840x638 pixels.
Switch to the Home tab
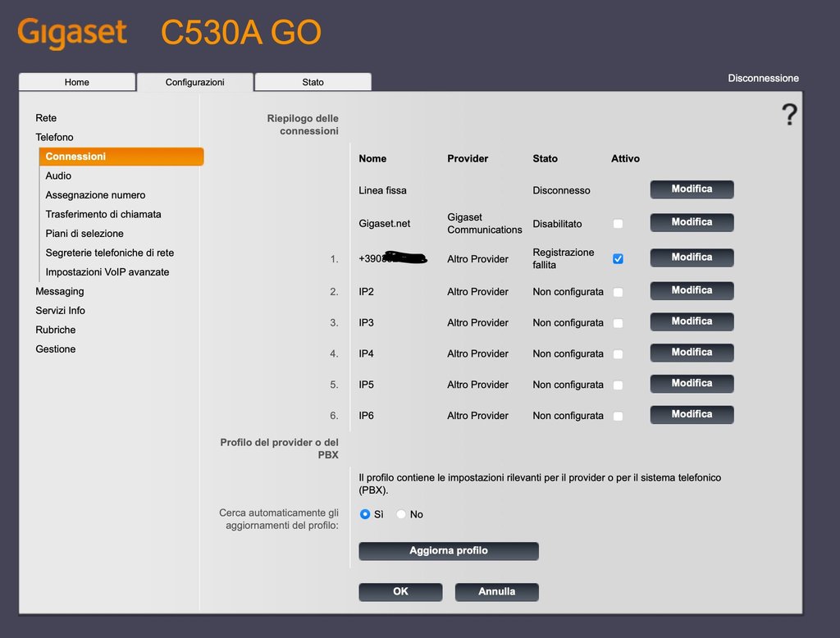pos(76,82)
